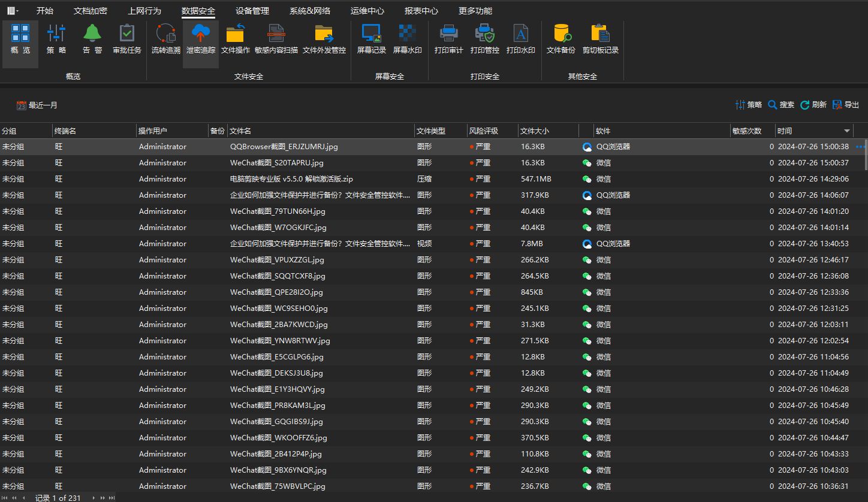Click timestamp 2024-07-26 14:06:07

(x=813, y=195)
